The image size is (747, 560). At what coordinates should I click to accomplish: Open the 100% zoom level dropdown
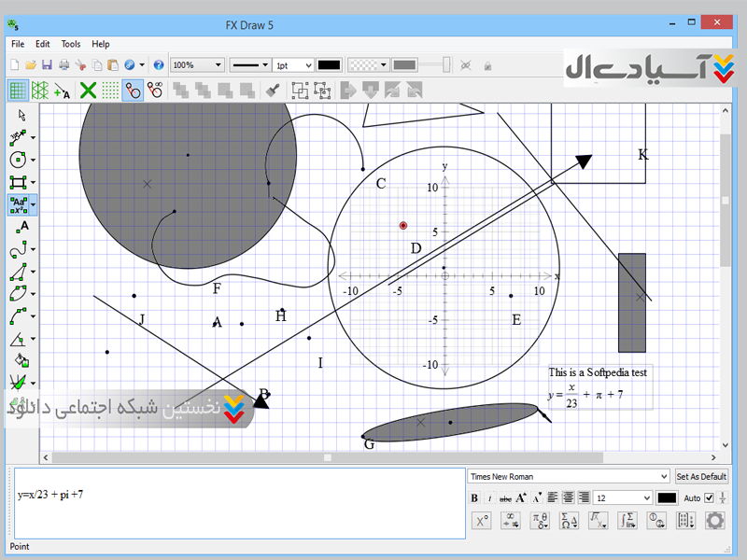(218, 65)
